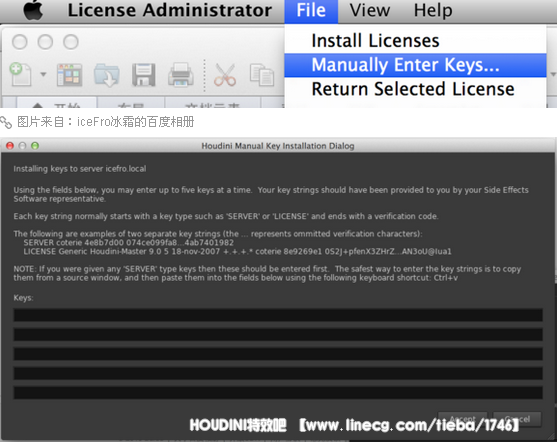The height and width of the screenshot is (442, 557).
Task: Expand the new document dropdown arrow
Action: coord(43,75)
